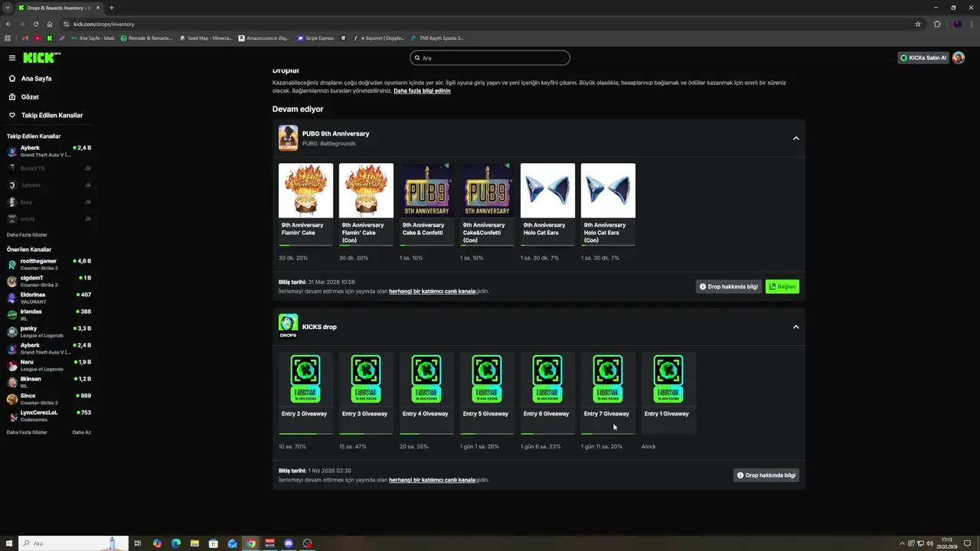Open rootthegamer channel avatar
This screenshot has width=980, height=551.
click(x=12, y=265)
